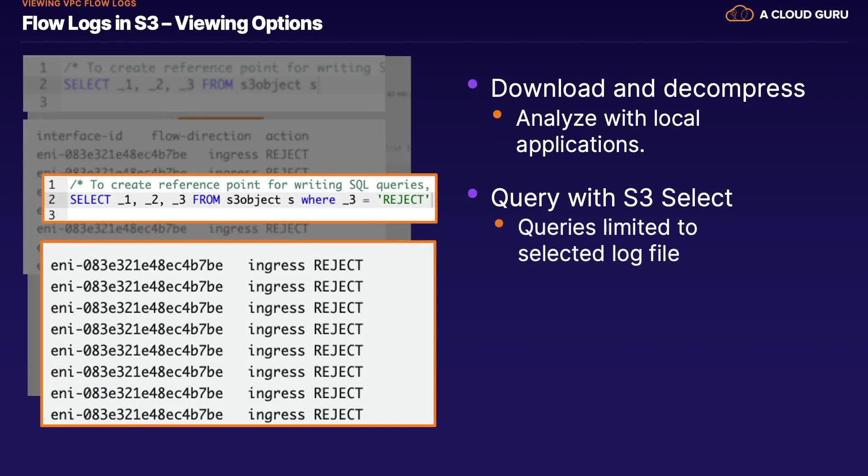Click the first eni-083e321e48ec4b7be result row
The height and width of the screenshot is (476, 868).
point(207,265)
